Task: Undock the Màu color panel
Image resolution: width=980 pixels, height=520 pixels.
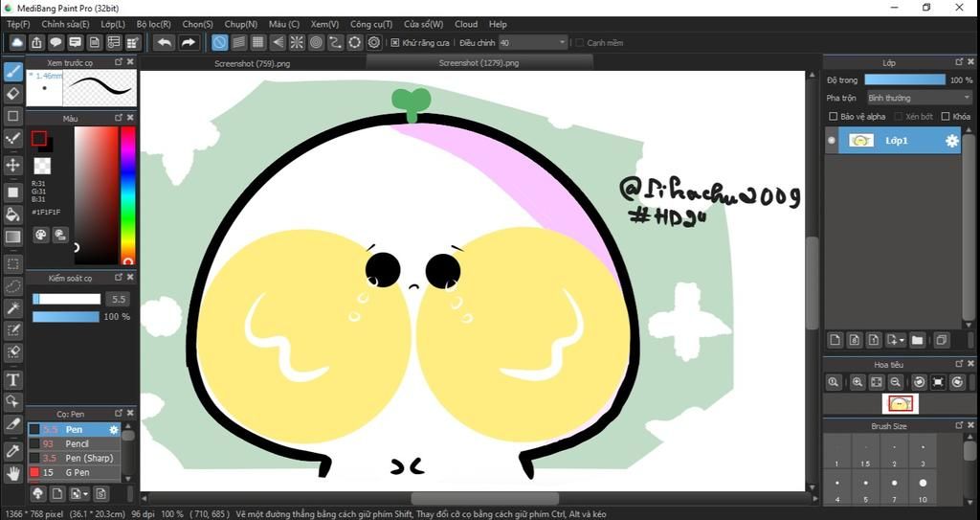Action: pos(119,118)
